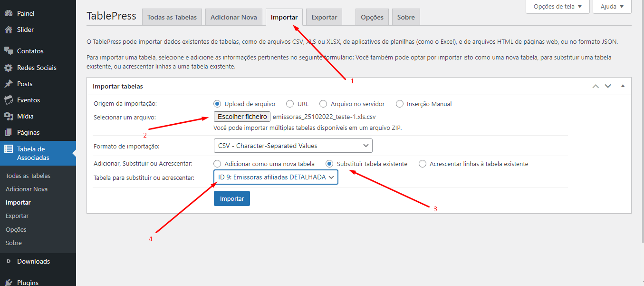The width and height of the screenshot is (644, 286).
Task: Click the Mídia media icon
Action: pyautogui.click(x=9, y=116)
